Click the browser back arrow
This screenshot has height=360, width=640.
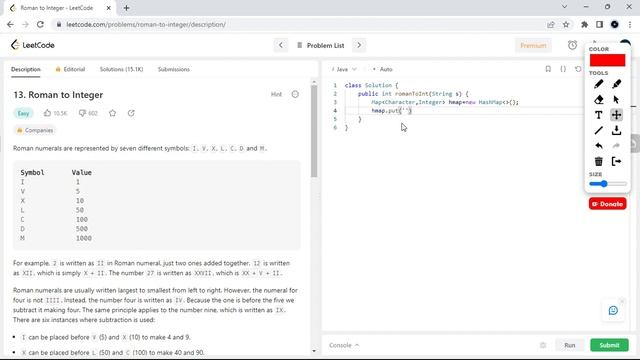point(10,24)
